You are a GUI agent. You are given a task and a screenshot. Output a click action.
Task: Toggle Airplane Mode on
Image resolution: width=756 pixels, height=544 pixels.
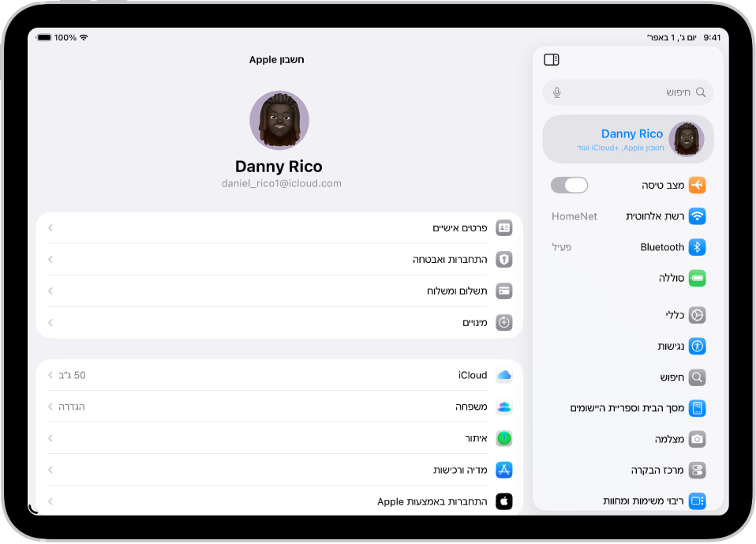(x=570, y=185)
